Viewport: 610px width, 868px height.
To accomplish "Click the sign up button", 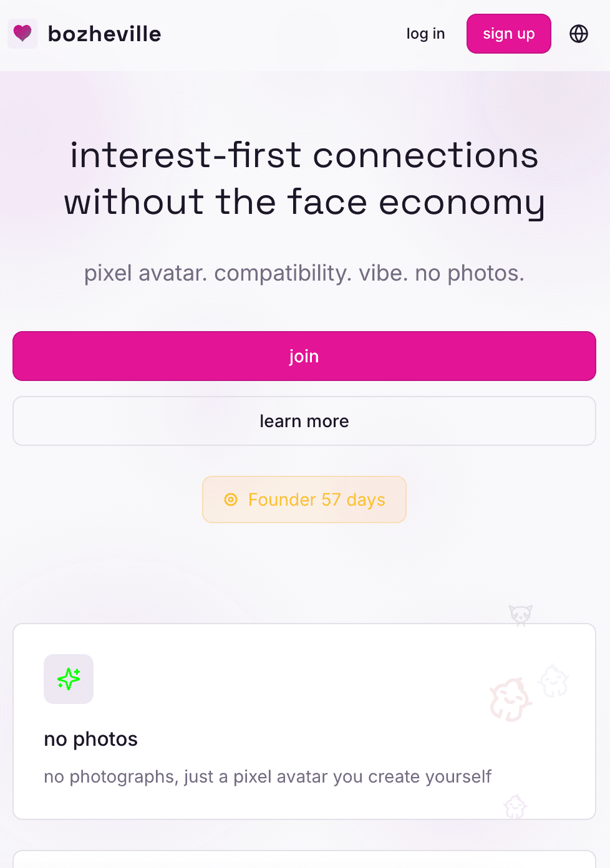I will [508, 34].
